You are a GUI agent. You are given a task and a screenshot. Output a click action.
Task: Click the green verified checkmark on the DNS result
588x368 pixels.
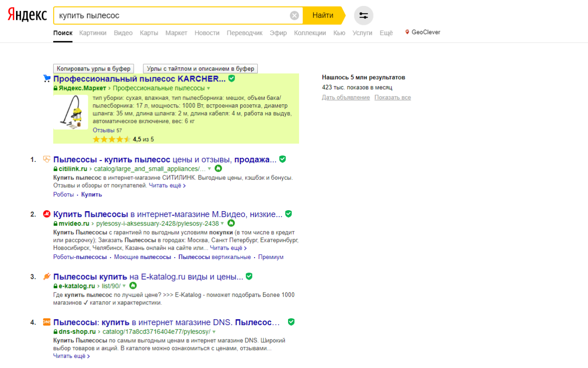(291, 322)
